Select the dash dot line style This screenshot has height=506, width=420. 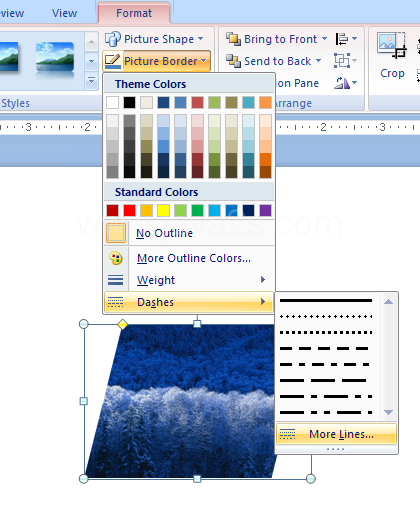pyautogui.click(x=324, y=364)
